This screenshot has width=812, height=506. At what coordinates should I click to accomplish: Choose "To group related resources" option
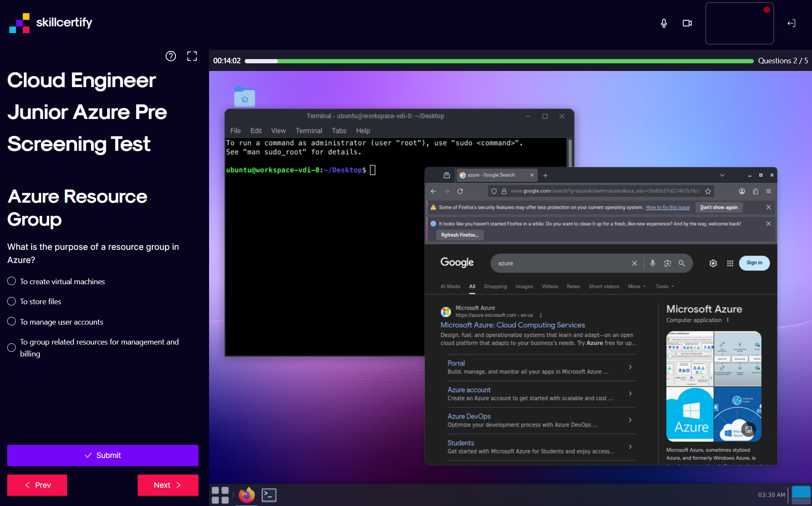point(12,348)
